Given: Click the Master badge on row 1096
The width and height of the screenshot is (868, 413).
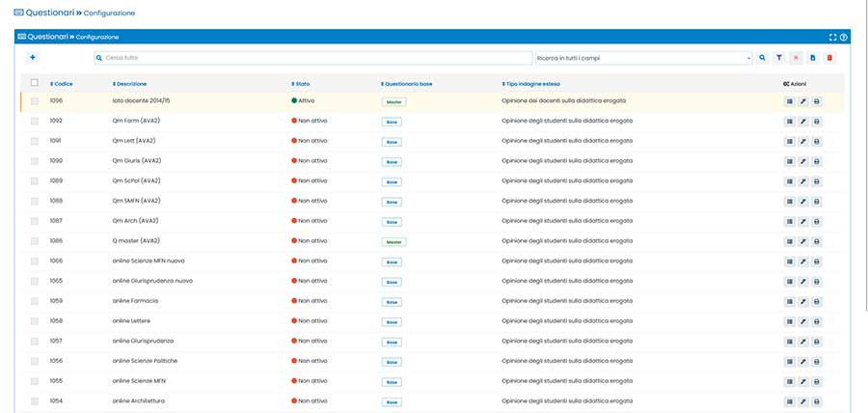Looking at the screenshot, I should point(393,100).
